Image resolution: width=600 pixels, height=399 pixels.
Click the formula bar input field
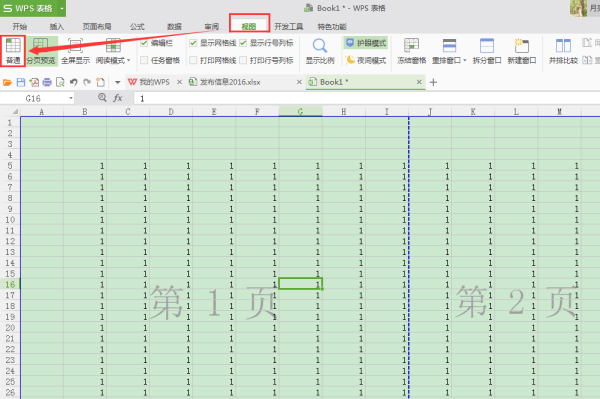point(367,98)
